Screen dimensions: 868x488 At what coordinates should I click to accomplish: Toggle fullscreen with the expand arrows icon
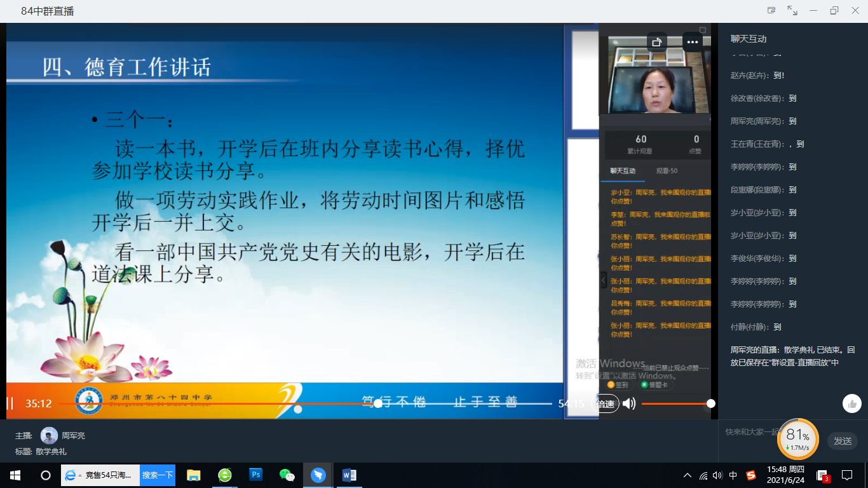[x=792, y=10]
